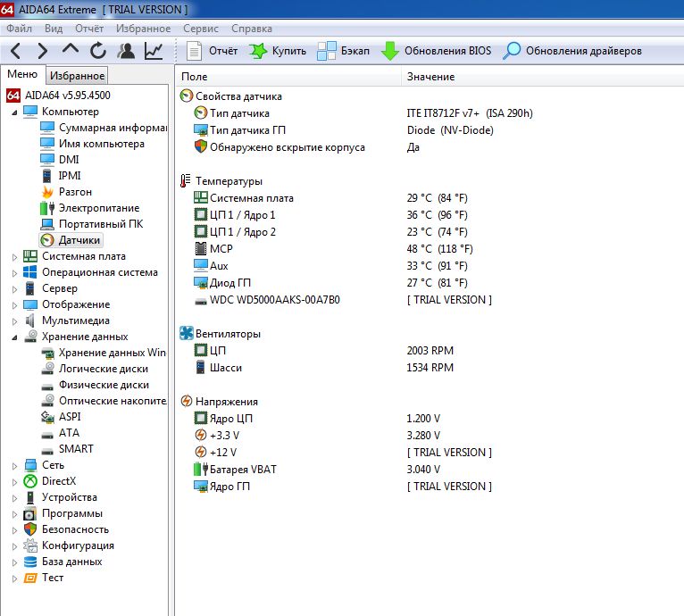This screenshot has width=684, height=616.
Task: Expand the Сервер tree node
Action: [14, 289]
